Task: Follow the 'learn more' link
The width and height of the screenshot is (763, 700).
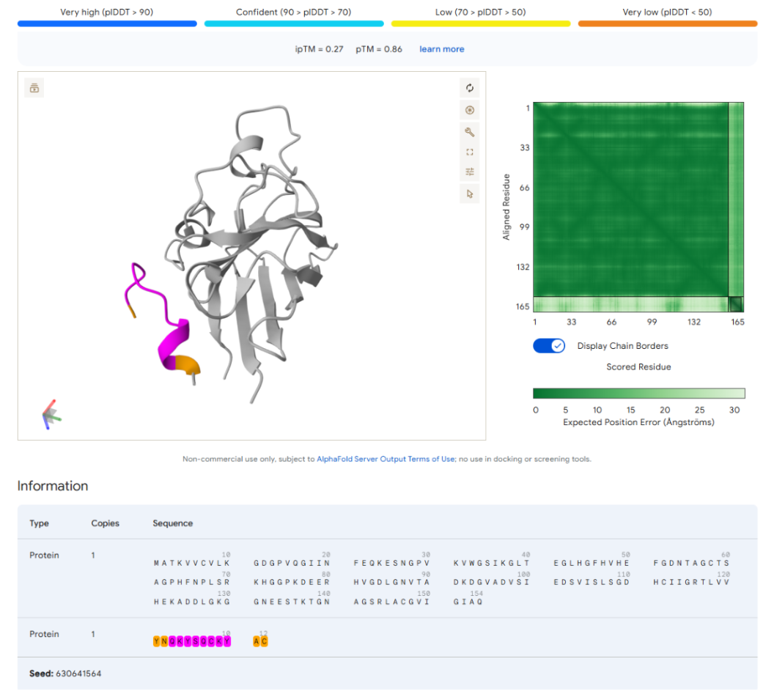Action: (441, 49)
